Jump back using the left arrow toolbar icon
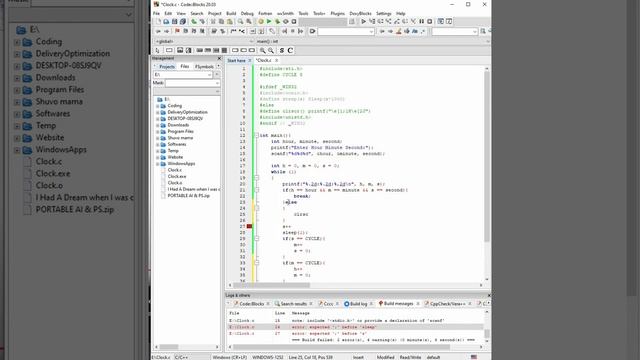Viewport: 640px width, 360px height. click(158, 31)
